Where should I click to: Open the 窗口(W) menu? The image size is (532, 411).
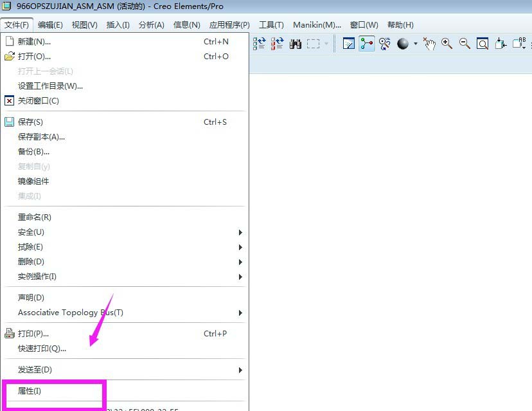(364, 25)
